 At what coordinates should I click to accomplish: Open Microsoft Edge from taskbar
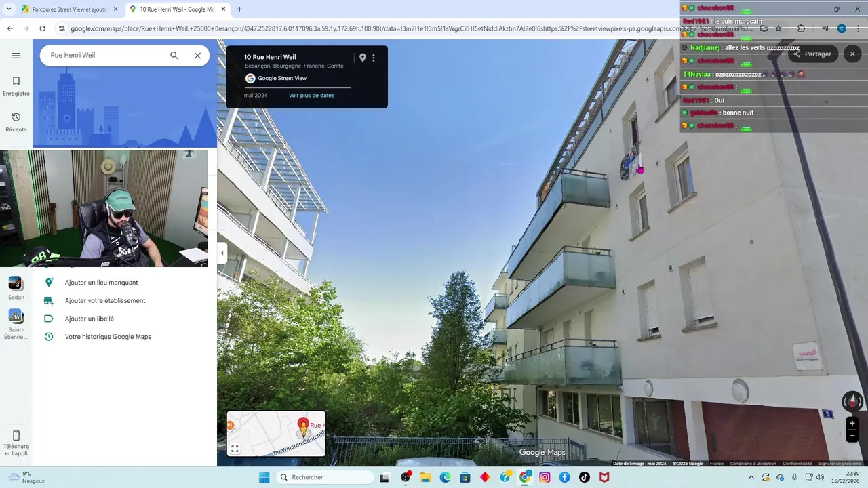tap(445, 477)
